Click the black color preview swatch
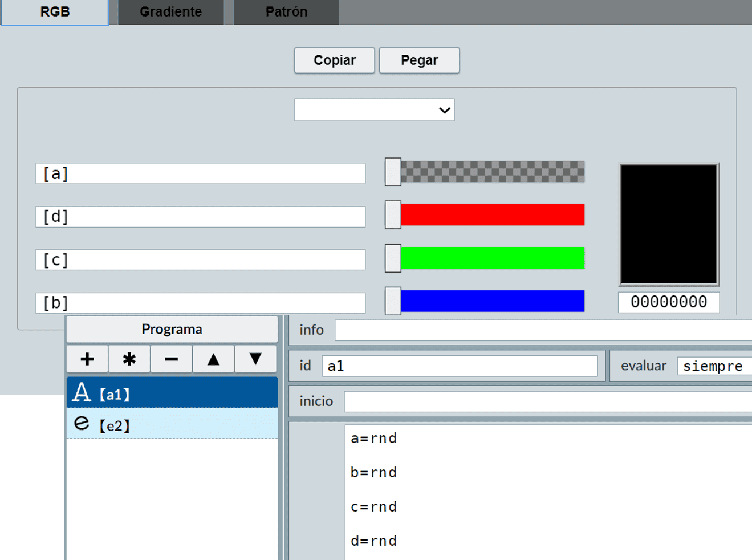The image size is (752, 560). [668, 224]
